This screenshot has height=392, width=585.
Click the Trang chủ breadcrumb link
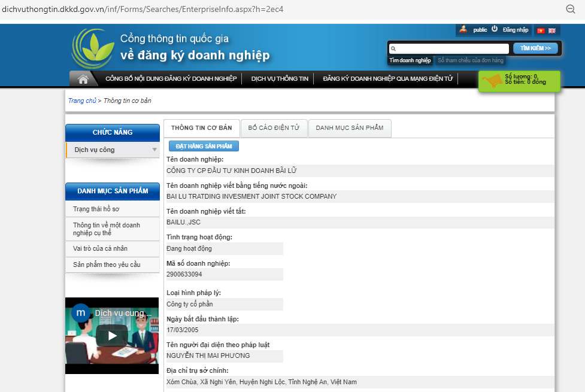[82, 101]
